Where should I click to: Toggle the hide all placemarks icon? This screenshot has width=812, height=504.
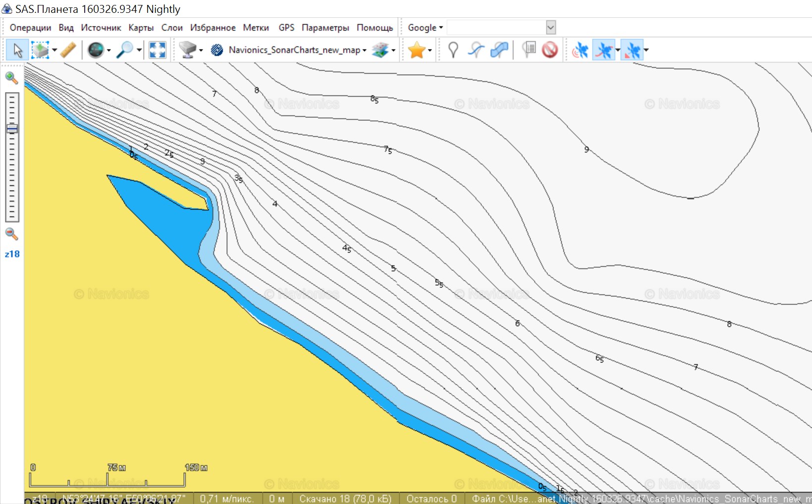pyautogui.click(x=550, y=50)
